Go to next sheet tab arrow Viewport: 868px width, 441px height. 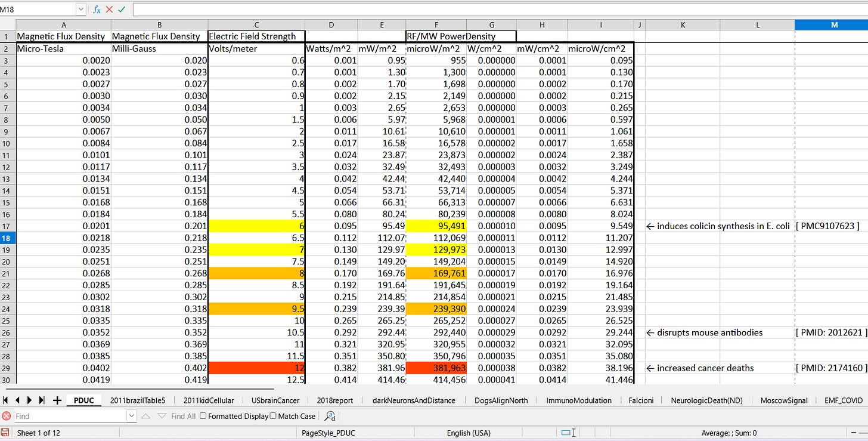coord(30,400)
